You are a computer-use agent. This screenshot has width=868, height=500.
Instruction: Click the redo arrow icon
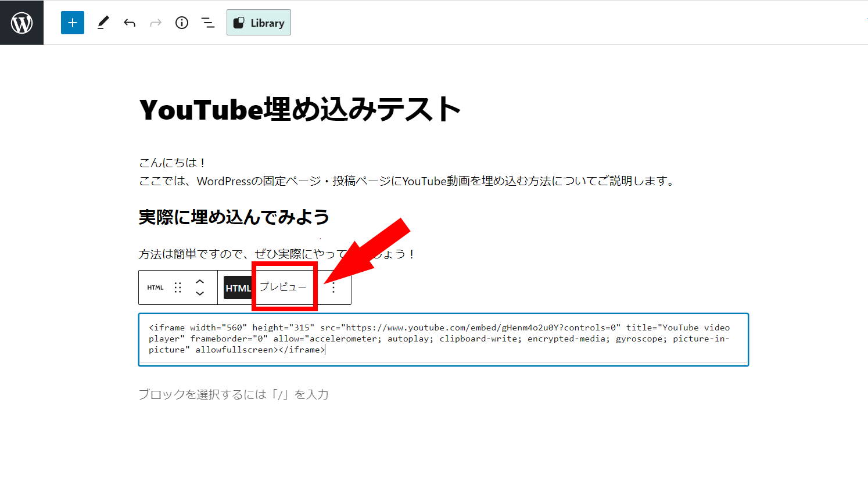[156, 23]
